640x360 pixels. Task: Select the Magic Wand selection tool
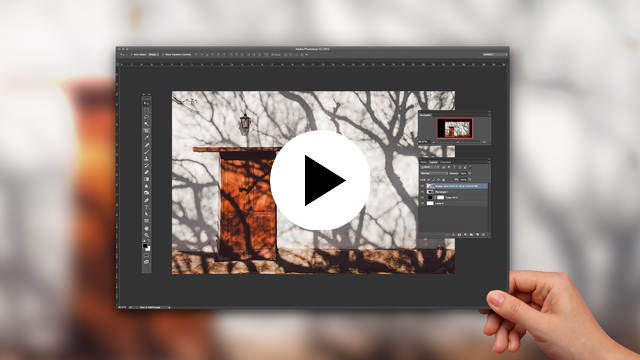(x=147, y=124)
